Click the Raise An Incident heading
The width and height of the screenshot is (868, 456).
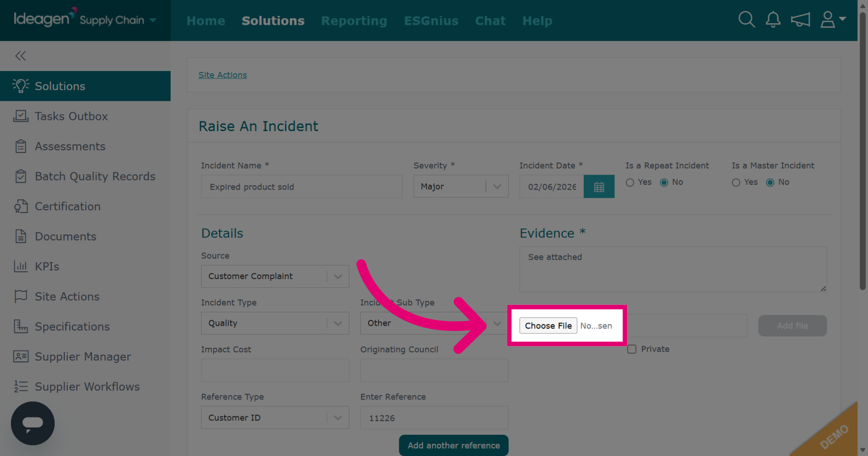[259, 126]
